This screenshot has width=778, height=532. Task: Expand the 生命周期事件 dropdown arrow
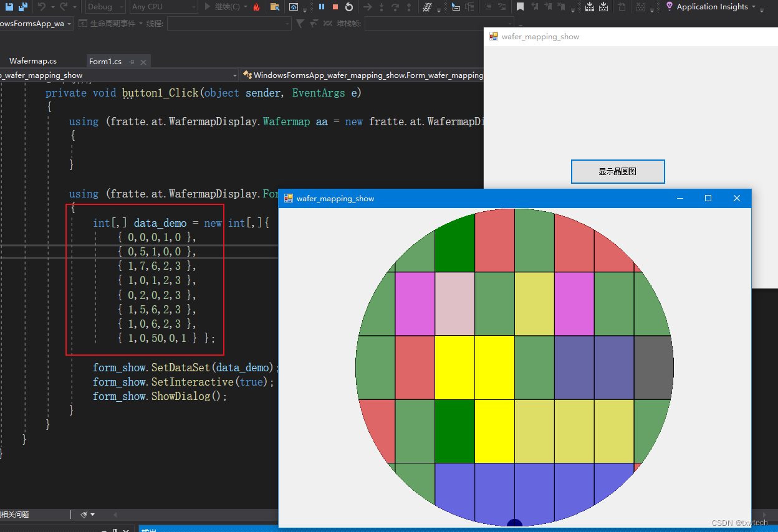click(142, 23)
